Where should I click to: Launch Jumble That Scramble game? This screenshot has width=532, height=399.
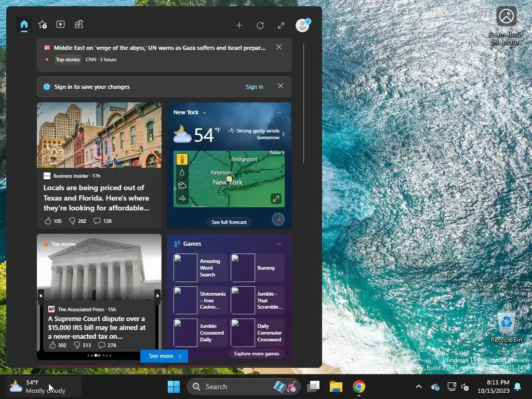click(x=258, y=300)
